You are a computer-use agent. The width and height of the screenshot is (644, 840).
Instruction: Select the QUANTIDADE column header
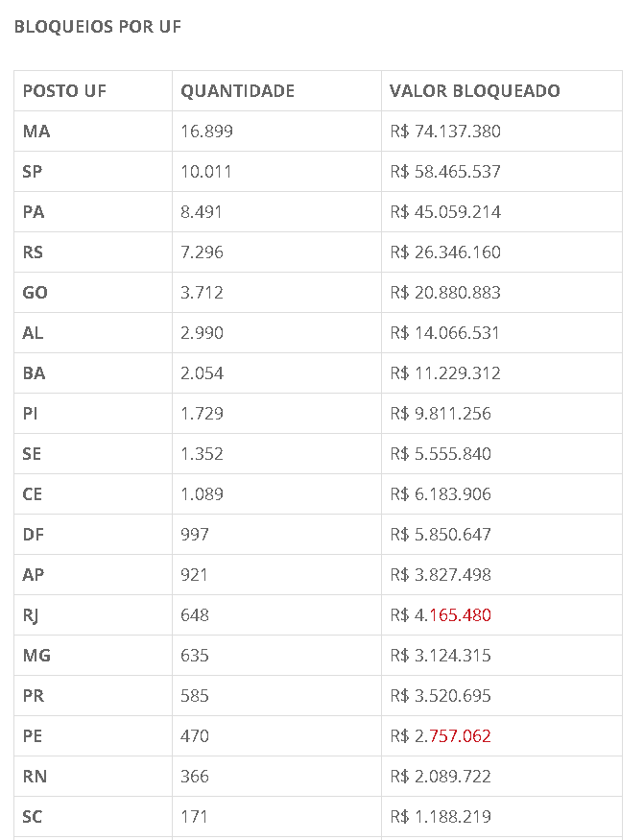pos(237,91)
